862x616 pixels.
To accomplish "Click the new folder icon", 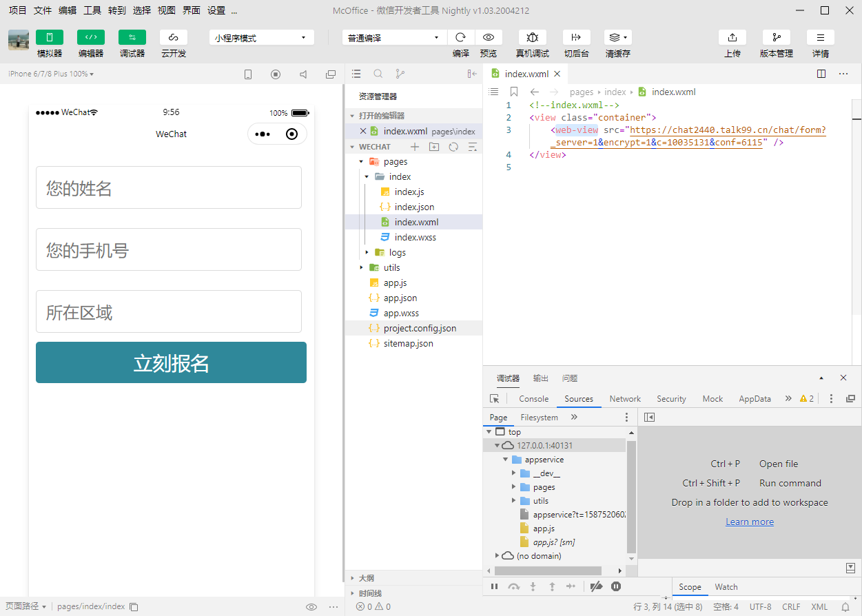I will tap(434, 147).
